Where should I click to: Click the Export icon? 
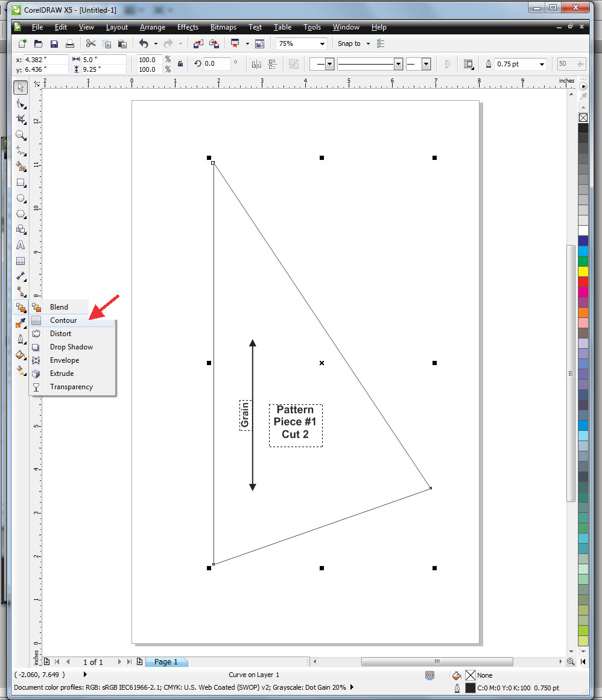(x=214, y=43)
